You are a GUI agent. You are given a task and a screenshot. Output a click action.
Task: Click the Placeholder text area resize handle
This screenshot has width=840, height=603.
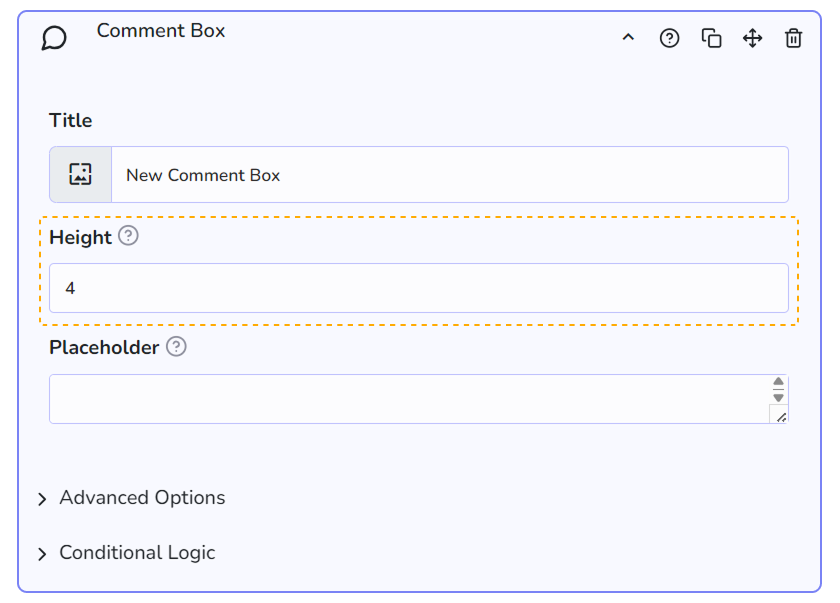coord(780,416)
